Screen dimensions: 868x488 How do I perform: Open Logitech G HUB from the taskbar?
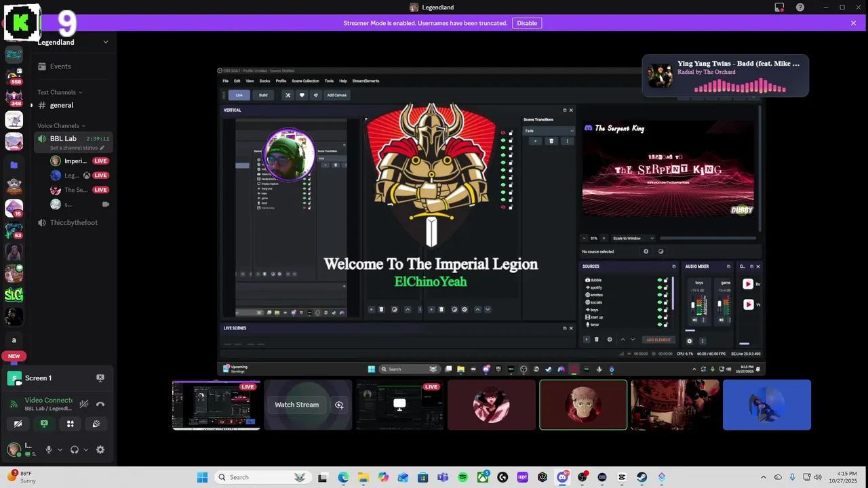click(x=502, y=477)
